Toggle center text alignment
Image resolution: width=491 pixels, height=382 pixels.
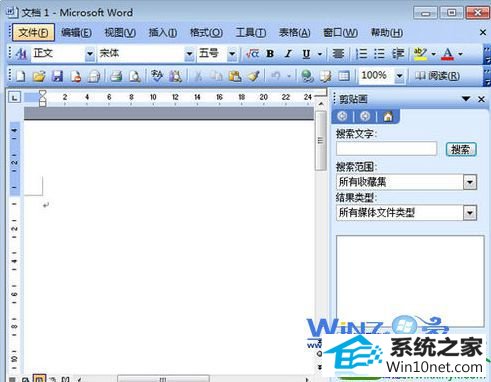coord(338,54)
